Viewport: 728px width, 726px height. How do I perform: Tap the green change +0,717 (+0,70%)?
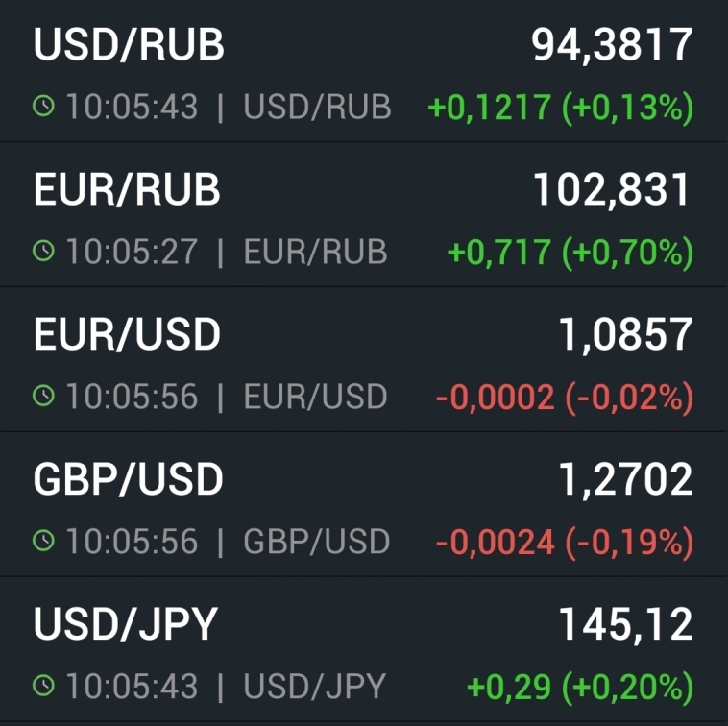coord(570,253)
